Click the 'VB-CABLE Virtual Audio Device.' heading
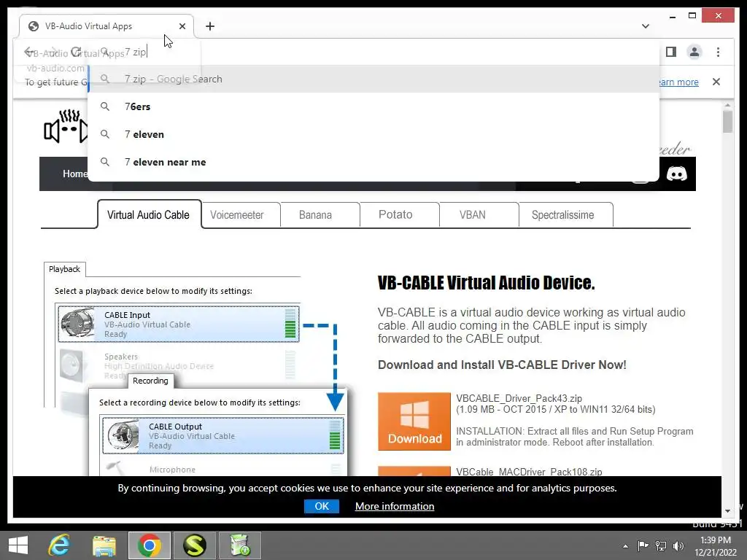Screen dimensions: 747x560 click(x=486, y=282)
